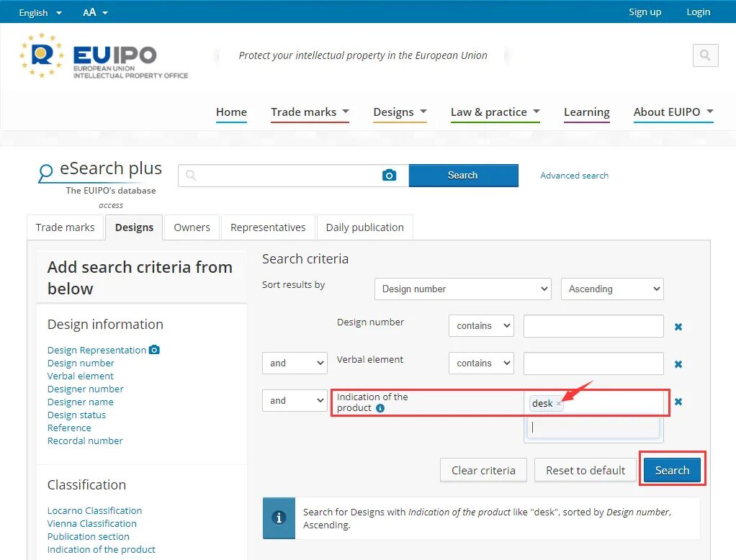
Task: Click the Reset to default button
Action: (x=585, y=471)
